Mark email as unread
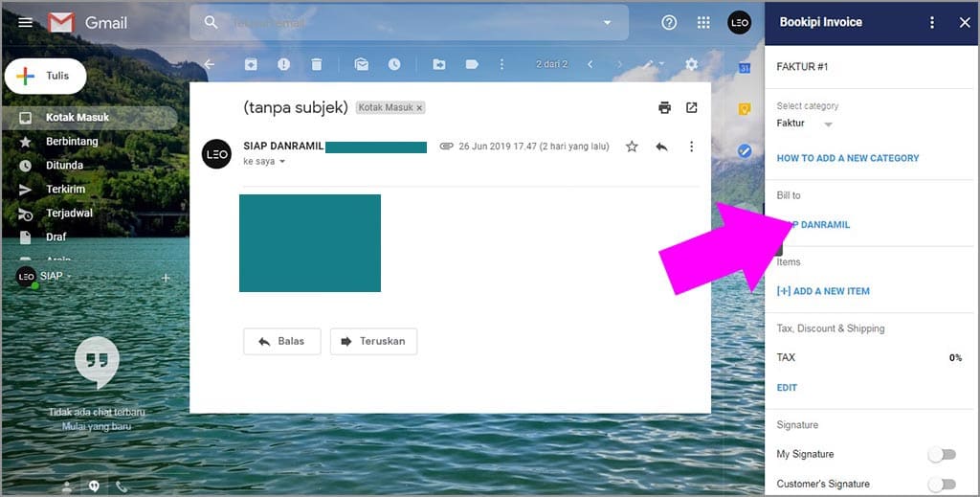Viewport: 980px width, 497px height. point(361,64)
